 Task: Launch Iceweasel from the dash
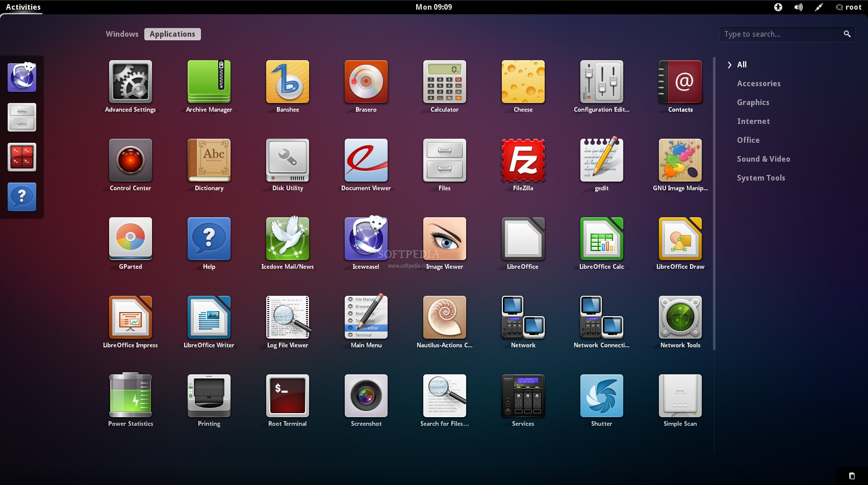pos(22,78)
